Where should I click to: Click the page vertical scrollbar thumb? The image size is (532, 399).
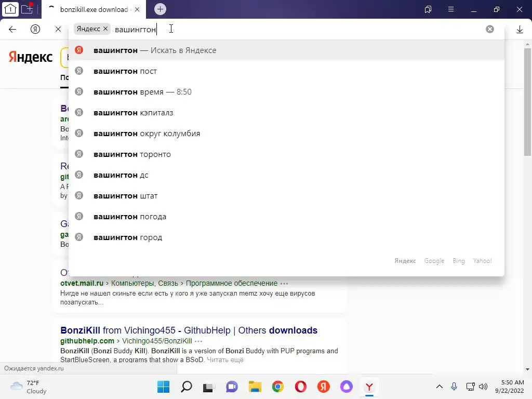click(x=528, y=102)
